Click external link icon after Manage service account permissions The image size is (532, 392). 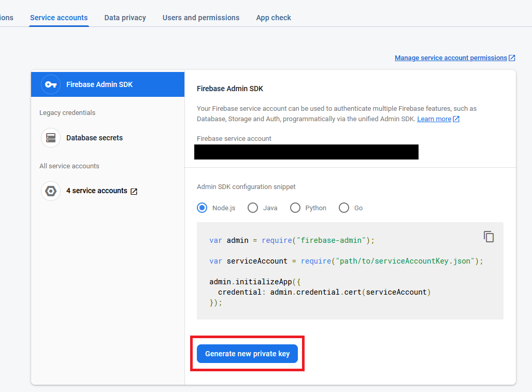click(x=512, y=58)
